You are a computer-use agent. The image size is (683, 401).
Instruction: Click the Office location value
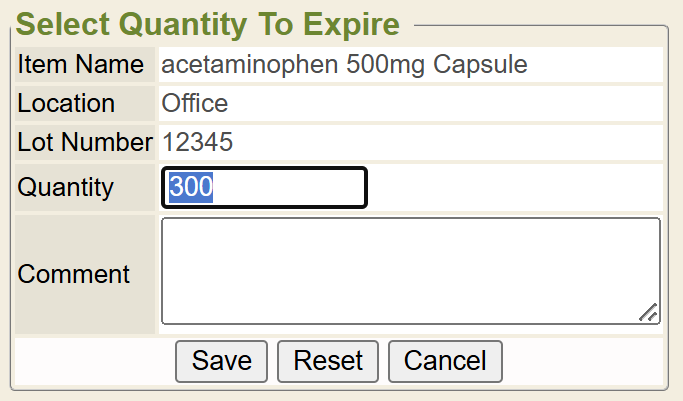[x=195, y=103]
